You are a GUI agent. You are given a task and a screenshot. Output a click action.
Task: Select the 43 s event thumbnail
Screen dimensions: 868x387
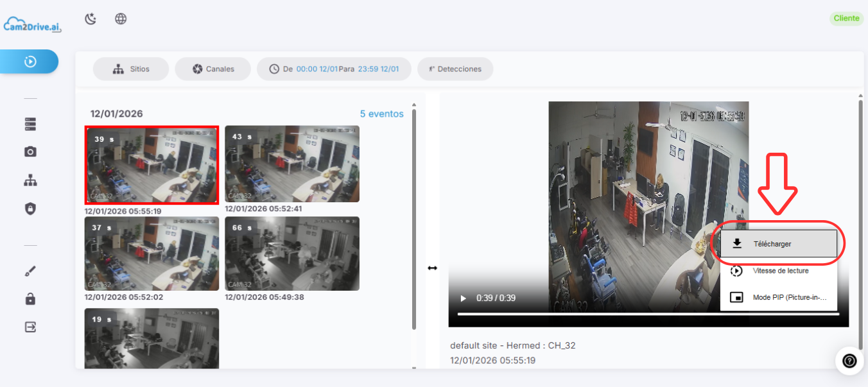[x=292, y=164]
